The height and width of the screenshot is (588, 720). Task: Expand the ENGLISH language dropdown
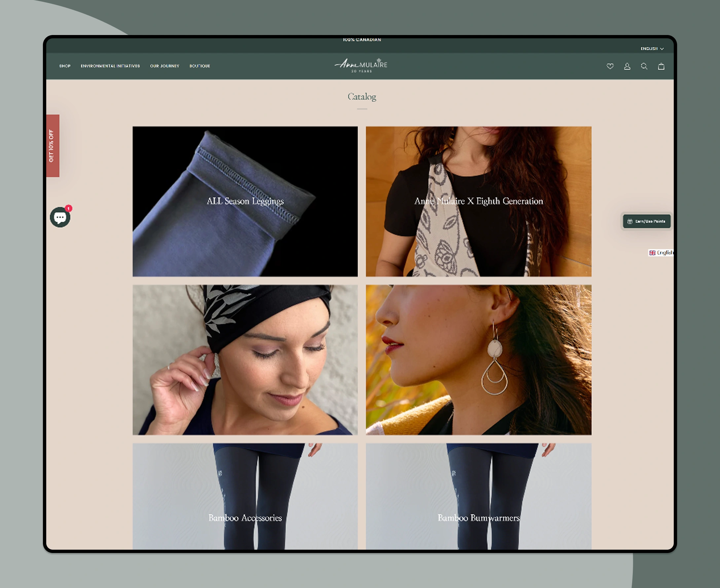[x=652, y=49]
